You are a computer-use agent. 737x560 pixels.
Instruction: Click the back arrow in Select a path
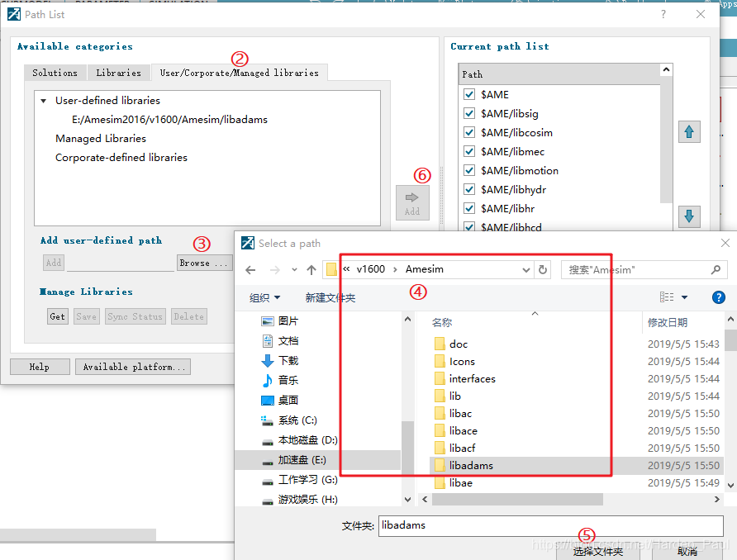coord(250,270)
